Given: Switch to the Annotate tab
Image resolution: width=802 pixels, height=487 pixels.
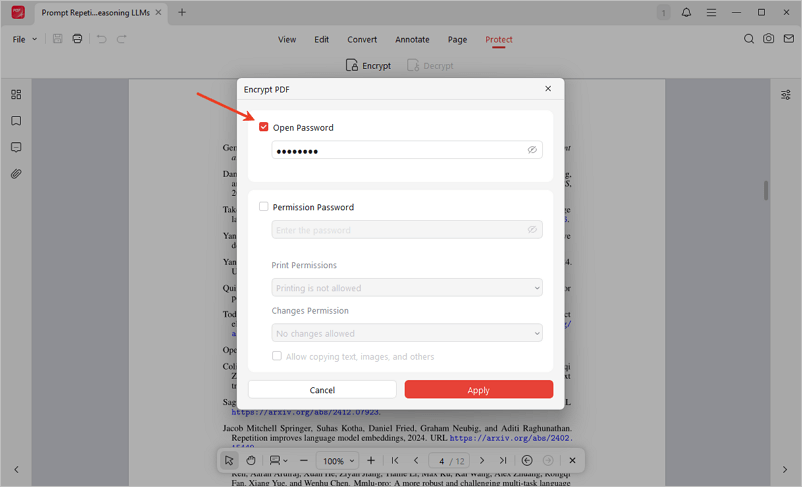Looking at the screenshot, I should (412, 39).
